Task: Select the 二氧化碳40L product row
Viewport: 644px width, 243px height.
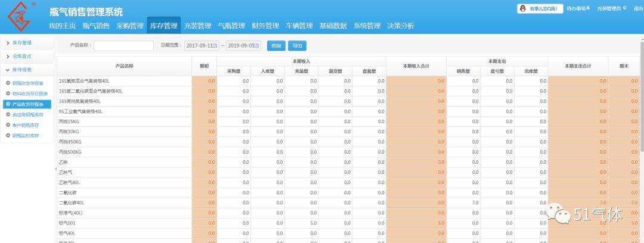Action: (x=348, y=202)
